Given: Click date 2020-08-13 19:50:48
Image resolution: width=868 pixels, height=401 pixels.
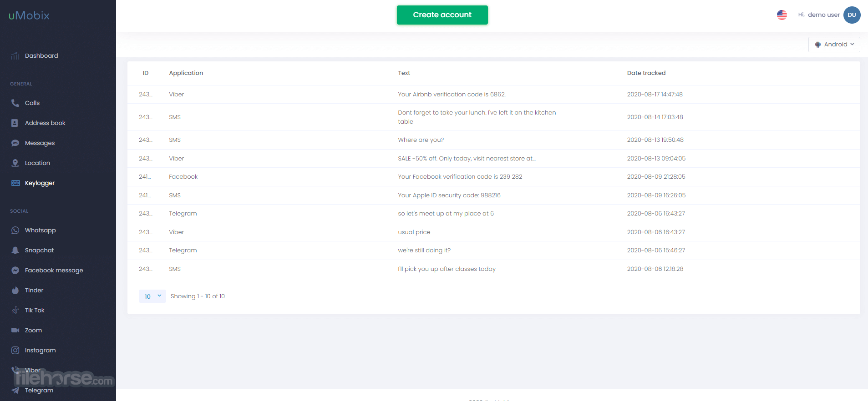Looking at the screenshot, I should [655, 140].
